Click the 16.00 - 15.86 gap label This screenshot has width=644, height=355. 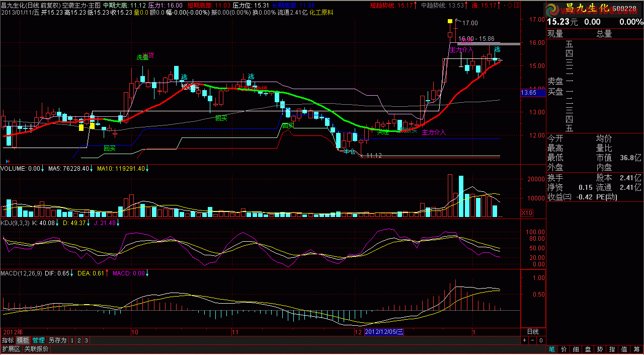pyautogui.click(x=477, y=38)
